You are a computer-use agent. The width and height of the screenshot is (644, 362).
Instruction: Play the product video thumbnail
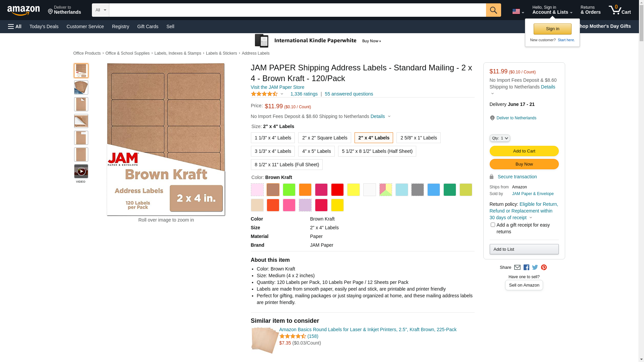[81, 171]
